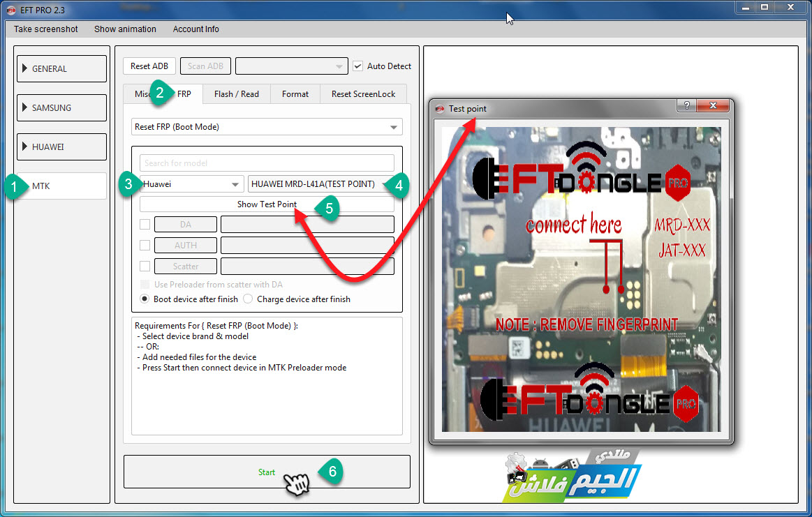Click the Search for model field

tap(267, 163)
